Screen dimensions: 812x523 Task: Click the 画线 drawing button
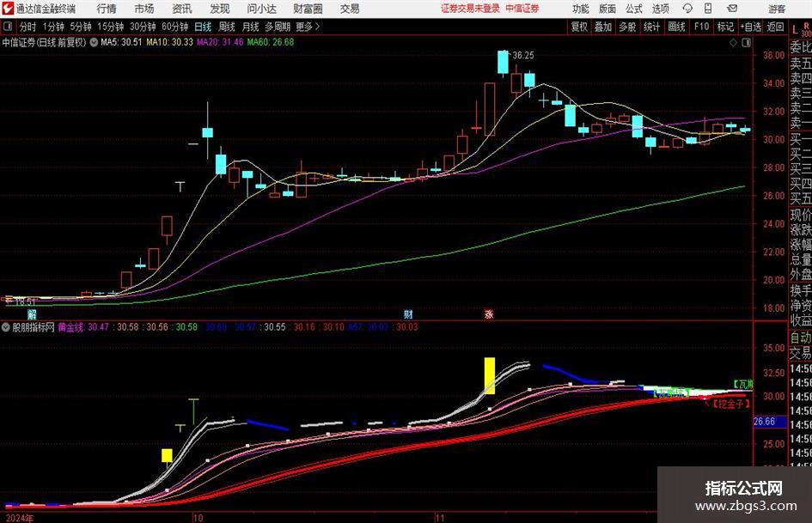[x=676, y=27]
